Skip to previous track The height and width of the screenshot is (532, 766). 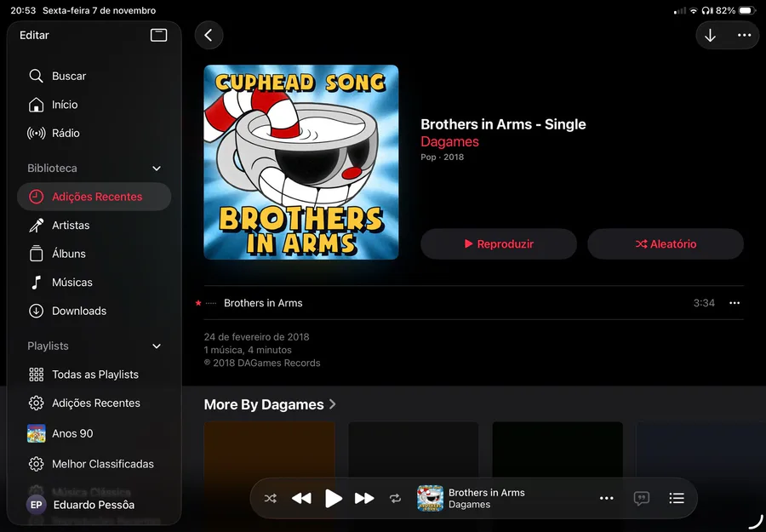point(301,498)
